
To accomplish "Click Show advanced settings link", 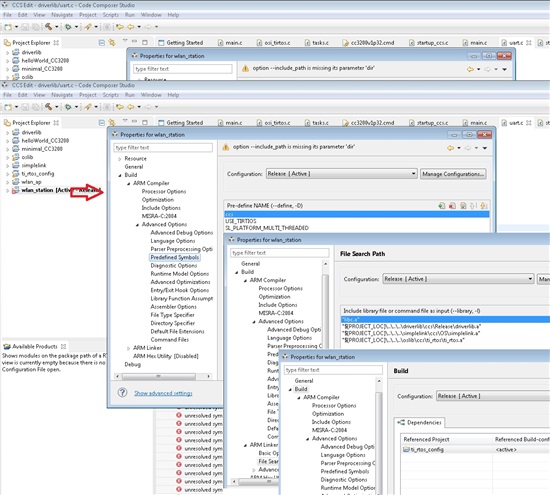I will 163,393.
